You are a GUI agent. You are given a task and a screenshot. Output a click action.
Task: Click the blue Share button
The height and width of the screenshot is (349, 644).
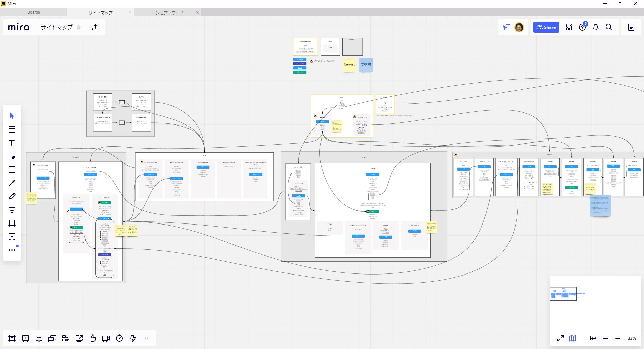[546, 27]
